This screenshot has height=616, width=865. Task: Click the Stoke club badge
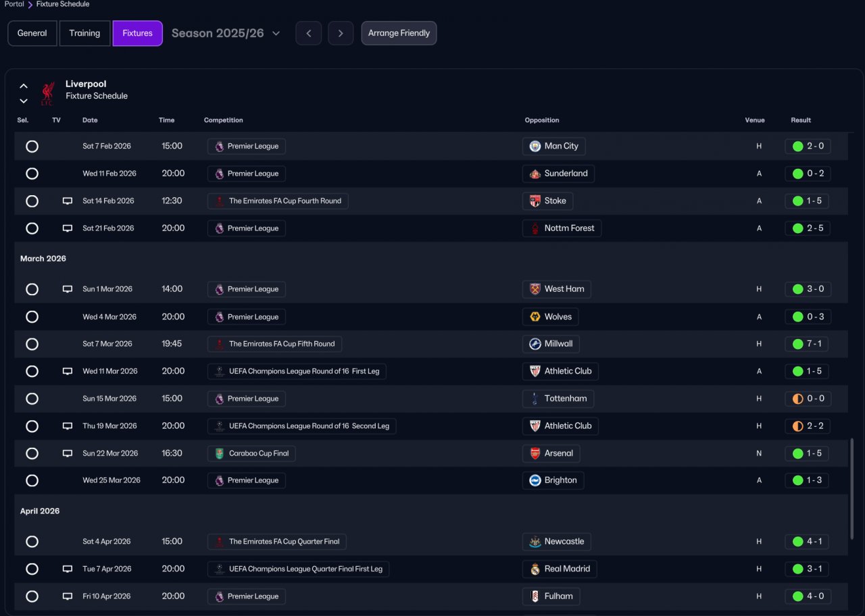coord(535,201)
